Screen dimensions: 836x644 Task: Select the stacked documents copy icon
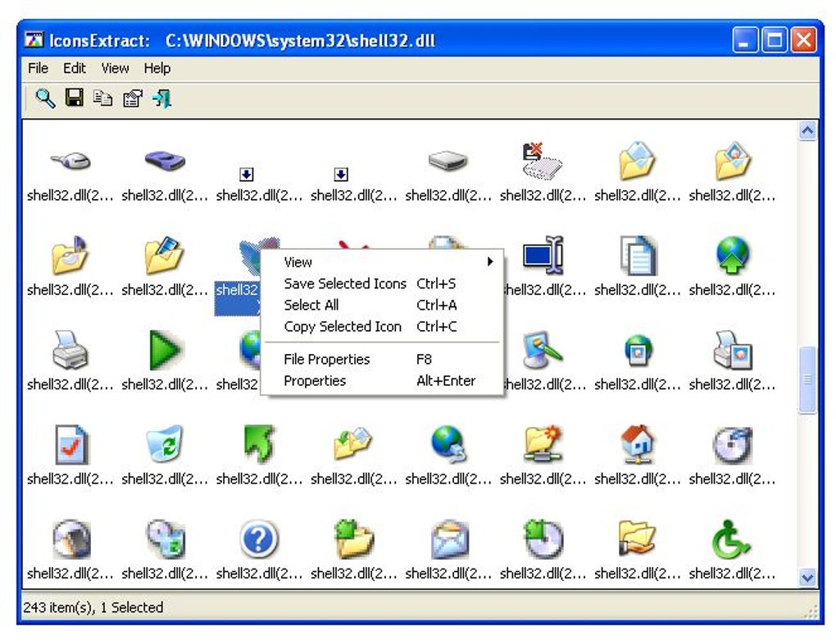638,256
